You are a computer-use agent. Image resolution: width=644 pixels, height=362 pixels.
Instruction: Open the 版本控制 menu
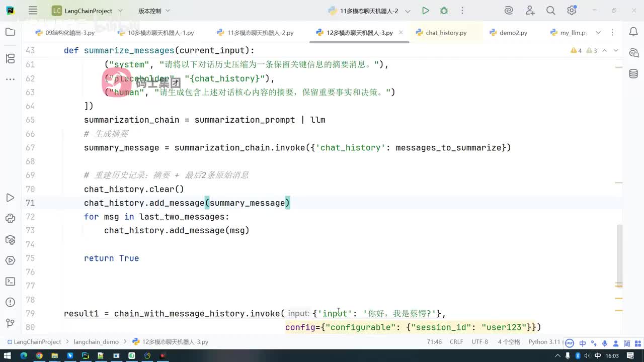[x=154, y=11]
